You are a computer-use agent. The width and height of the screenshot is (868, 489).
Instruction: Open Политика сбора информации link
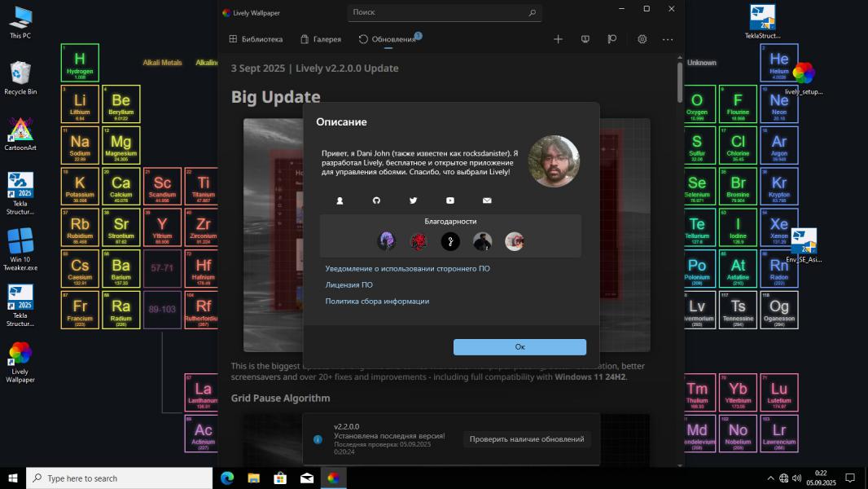tap(377, 302)
